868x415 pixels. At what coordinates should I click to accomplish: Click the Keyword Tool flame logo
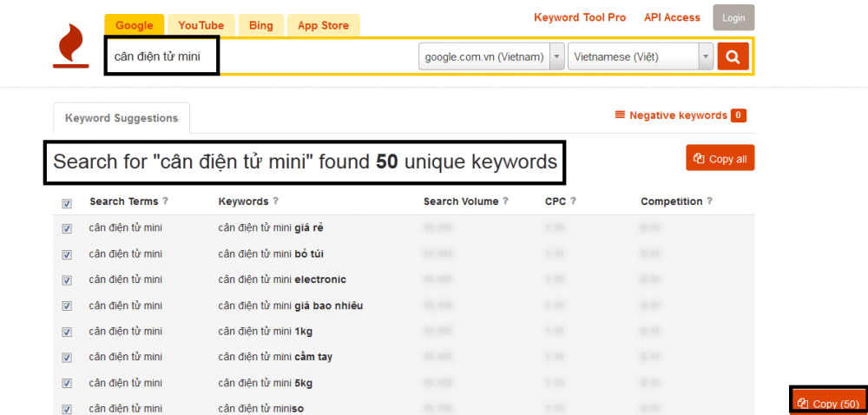[x=71, y=46]
